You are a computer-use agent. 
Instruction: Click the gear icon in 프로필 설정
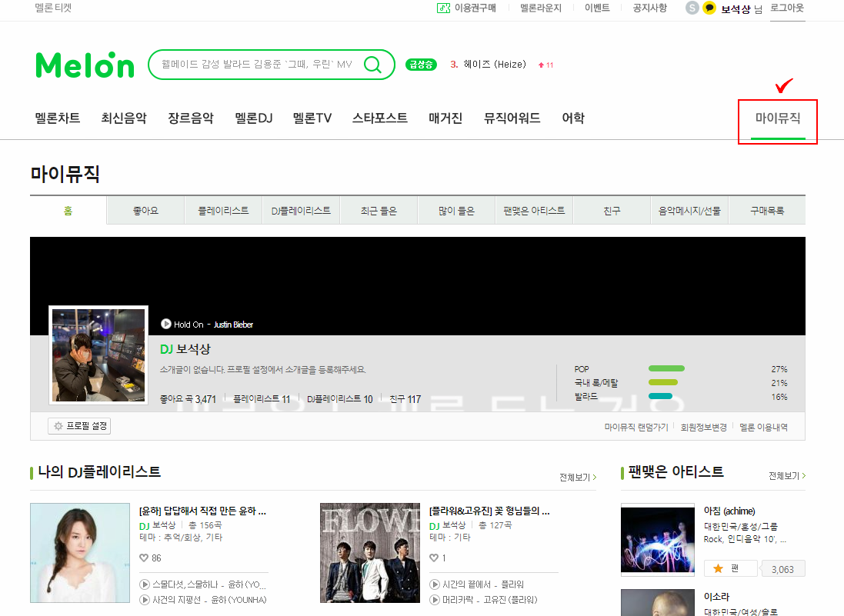[58, 426]
